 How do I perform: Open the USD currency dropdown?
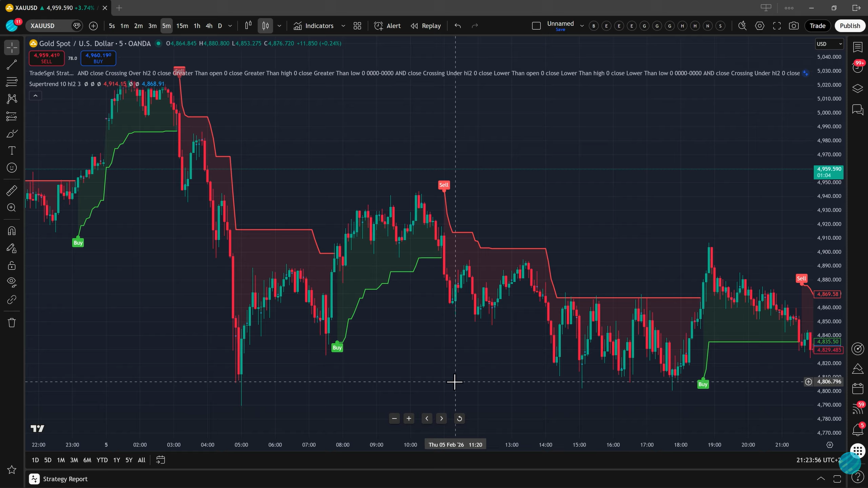pyautogui.click(x=829, y=44)
